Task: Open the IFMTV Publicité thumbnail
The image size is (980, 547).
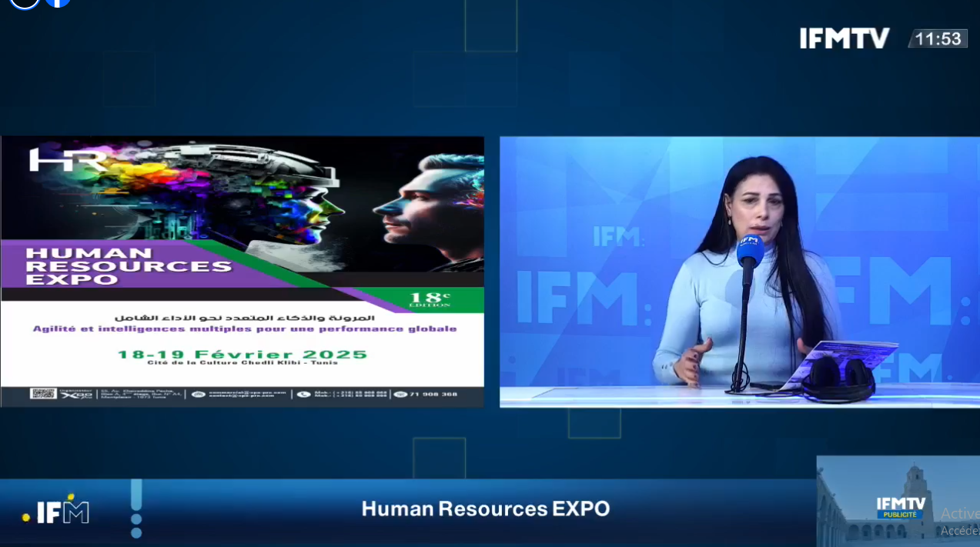Action: point(898,501)
